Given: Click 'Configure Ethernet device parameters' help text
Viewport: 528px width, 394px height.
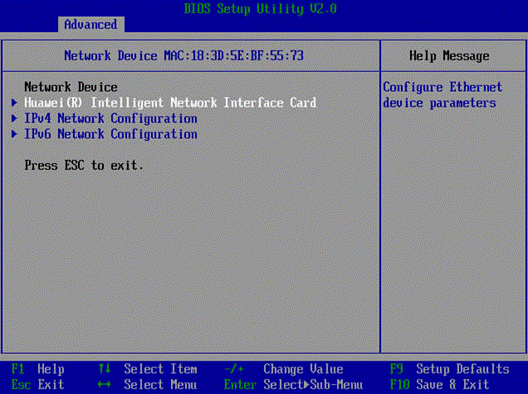Looking at the screenshot, I should [442, 95].
